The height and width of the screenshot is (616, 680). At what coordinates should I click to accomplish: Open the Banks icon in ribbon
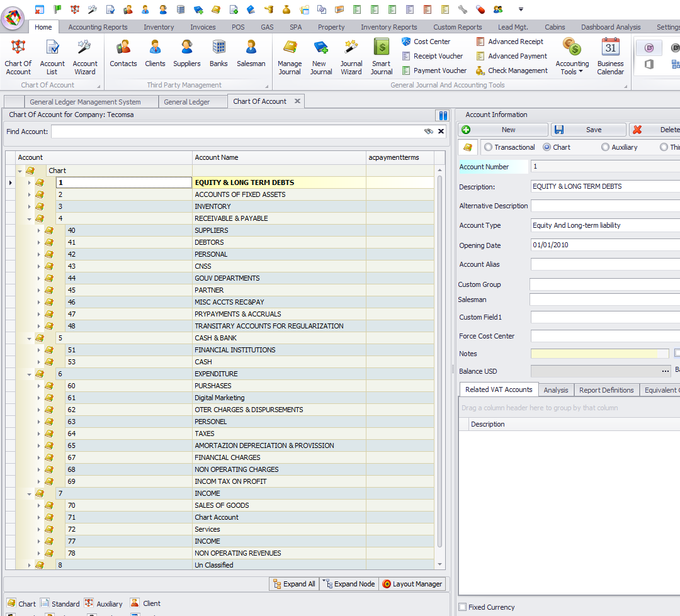218,54
